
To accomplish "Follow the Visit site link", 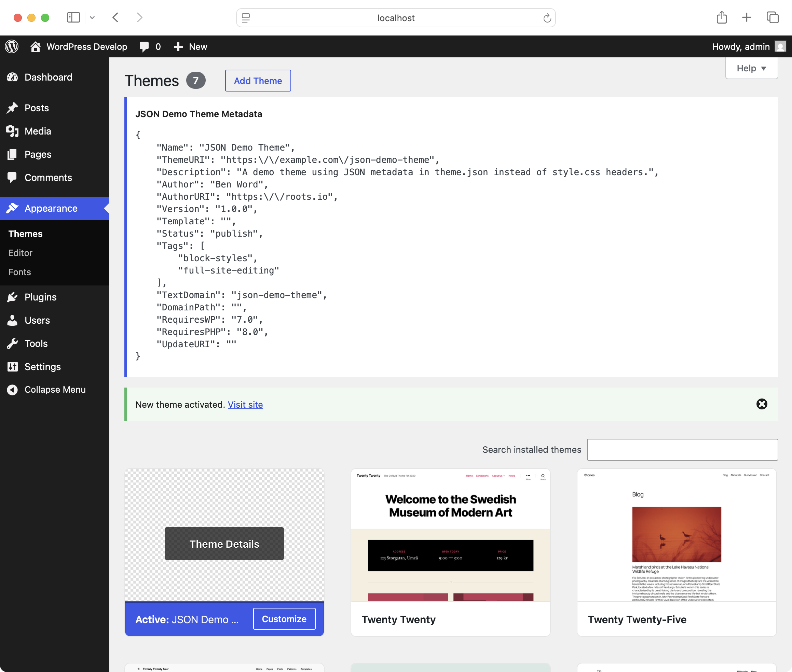I will pos(245,405).
